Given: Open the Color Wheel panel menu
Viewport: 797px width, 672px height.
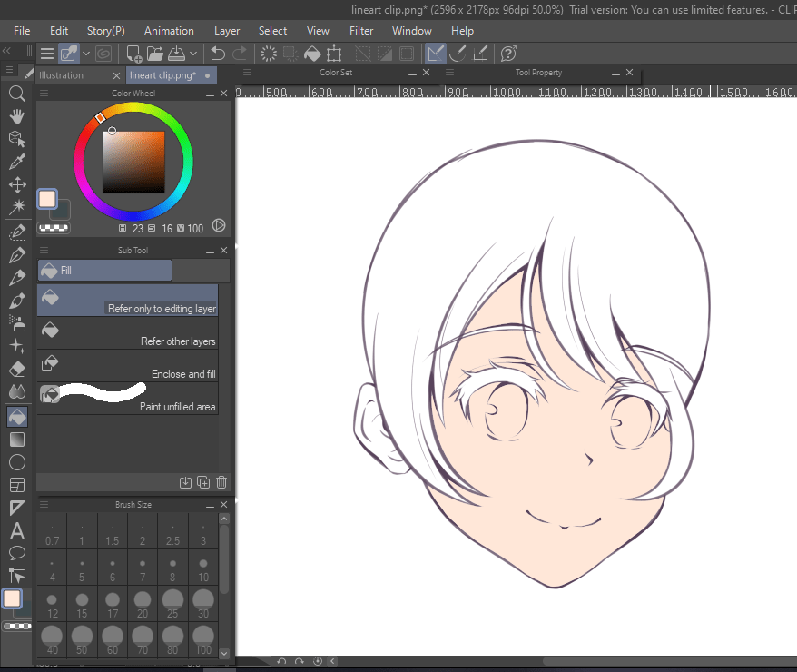Looking at the screenshot, I should [x=43, y=93].
